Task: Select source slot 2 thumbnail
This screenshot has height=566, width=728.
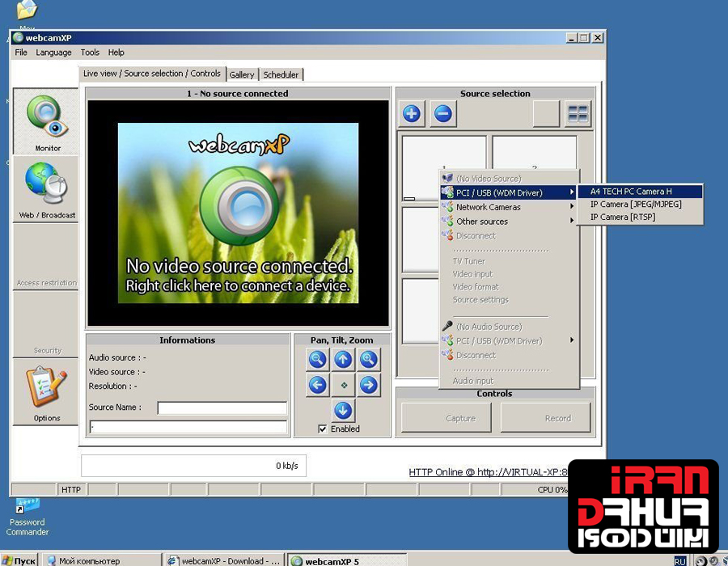Action: coord(535,153)
